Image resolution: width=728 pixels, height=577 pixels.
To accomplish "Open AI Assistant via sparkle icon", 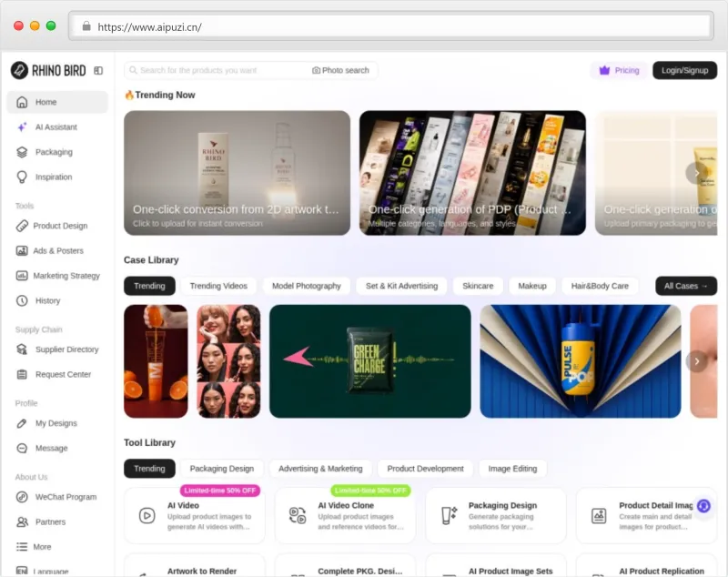I will [22, 127].
